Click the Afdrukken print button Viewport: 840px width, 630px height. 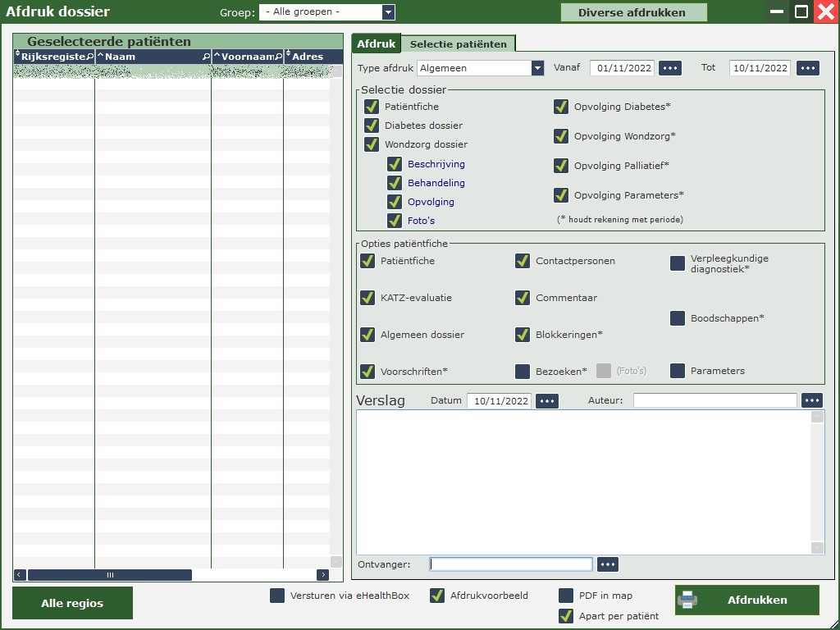point(746,600)
